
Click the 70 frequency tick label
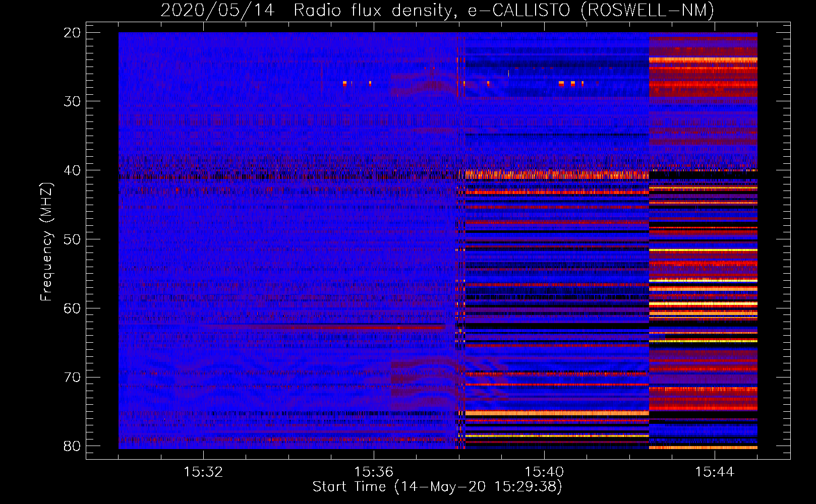pos(73,377)
